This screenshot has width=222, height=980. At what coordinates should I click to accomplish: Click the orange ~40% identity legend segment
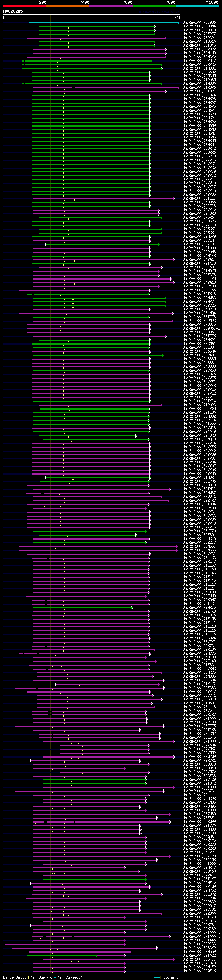click(x=68, y=6)
